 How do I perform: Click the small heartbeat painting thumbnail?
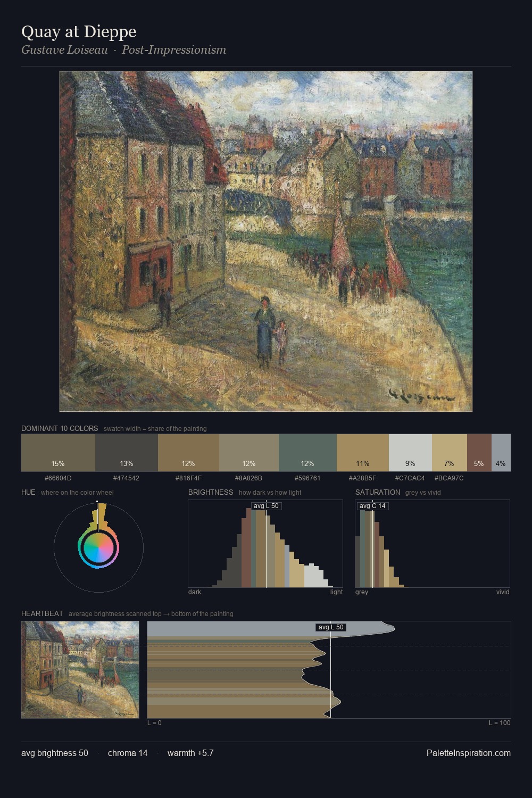80,670
